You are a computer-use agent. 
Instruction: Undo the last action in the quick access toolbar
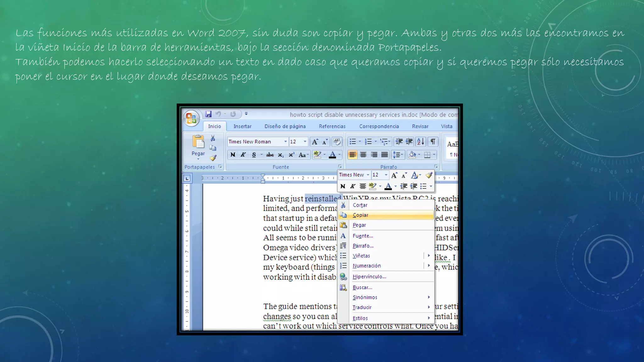218,114
